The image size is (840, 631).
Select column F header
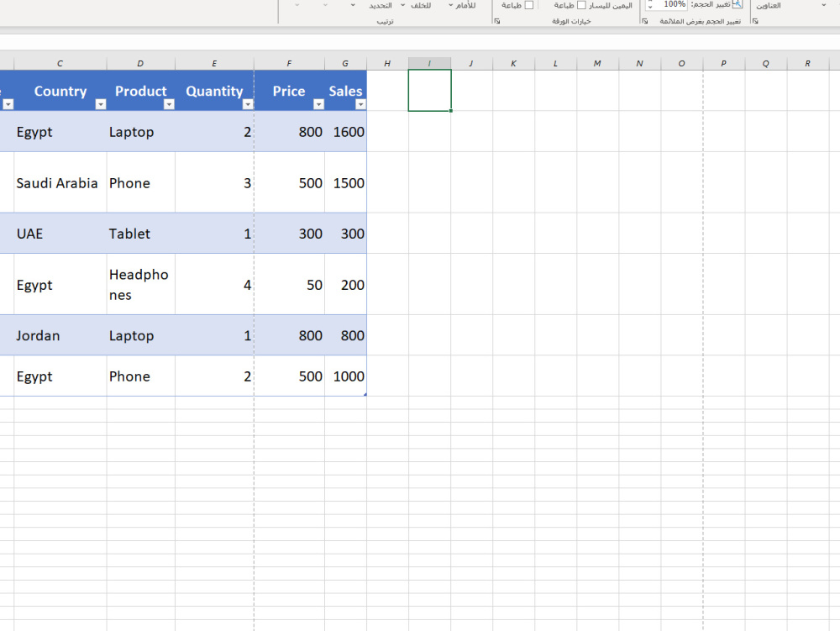(289, 63)
